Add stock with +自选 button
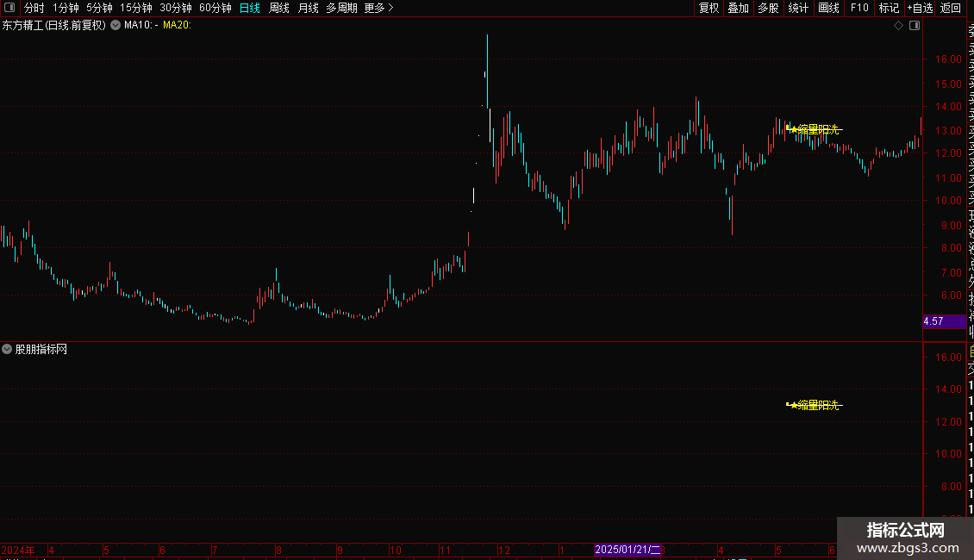The width and height of the screenshot is (974, 560). (920, 8)
